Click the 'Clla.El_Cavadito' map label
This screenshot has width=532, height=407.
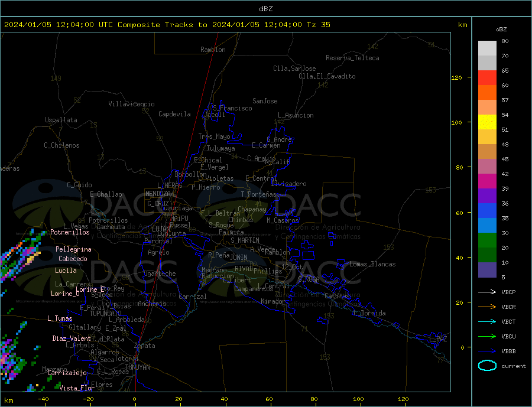tap(327, 76)
